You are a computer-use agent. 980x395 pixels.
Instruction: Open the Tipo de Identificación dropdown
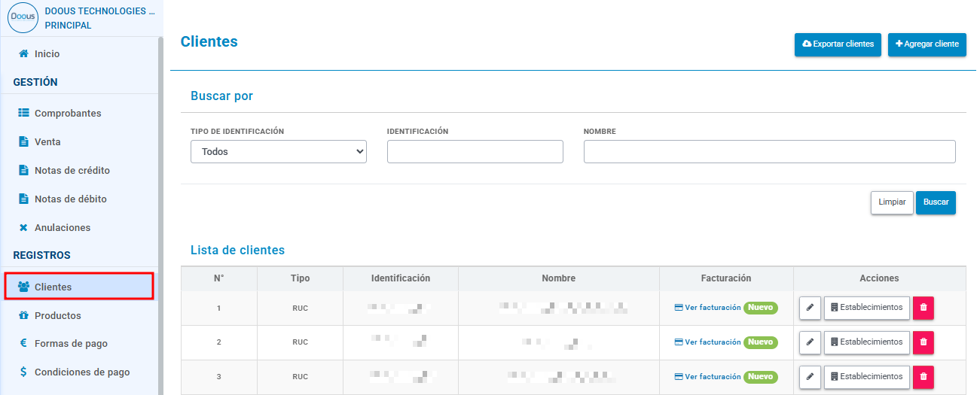pos(279,151)
